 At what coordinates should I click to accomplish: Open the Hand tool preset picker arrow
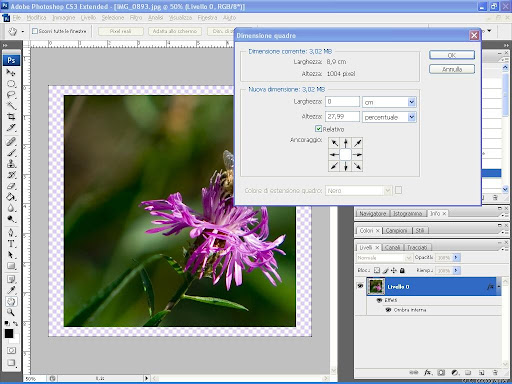pos(23,32)
